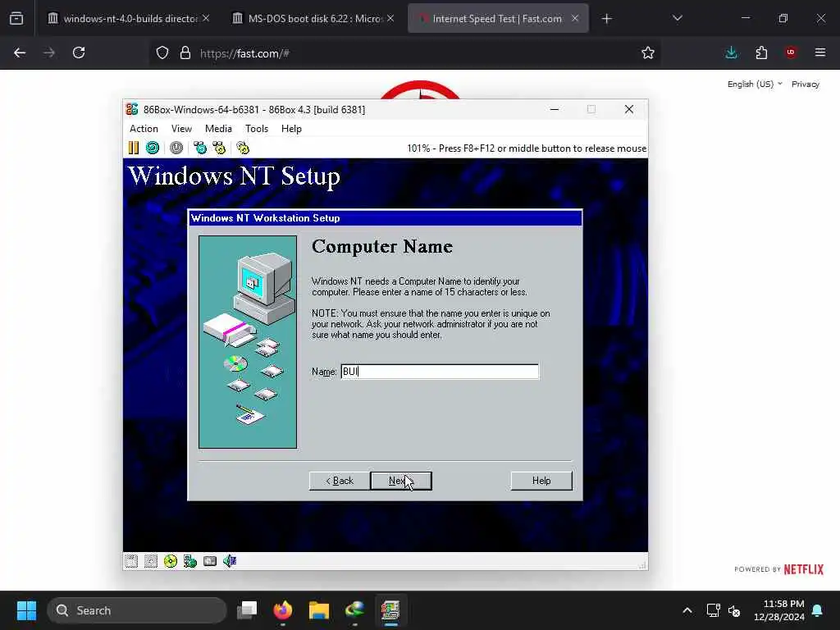The image size is (840, 630).
Task: Click first floppy drive status icon
Action: 131,561
